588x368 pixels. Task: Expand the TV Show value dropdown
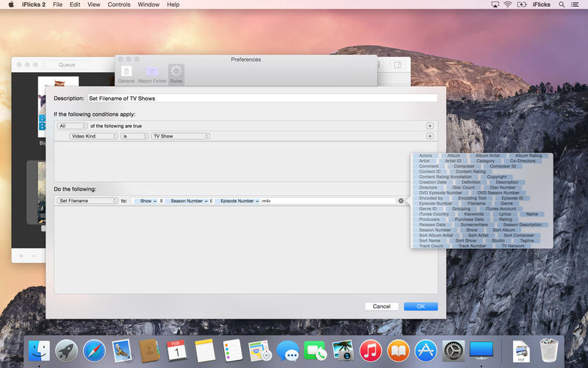tap(180, 136)
